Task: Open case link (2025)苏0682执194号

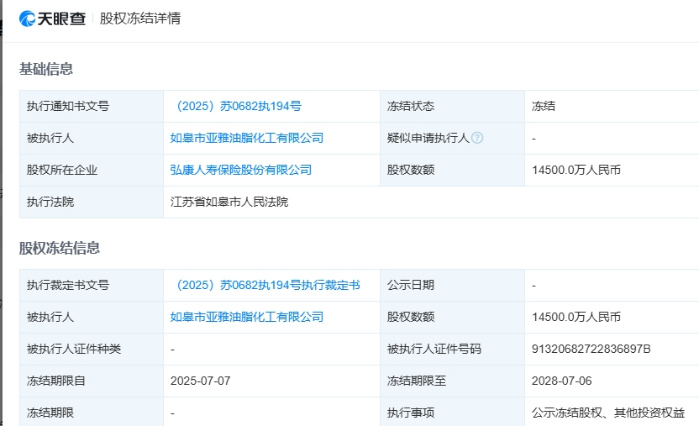Action: pos(238,106)
